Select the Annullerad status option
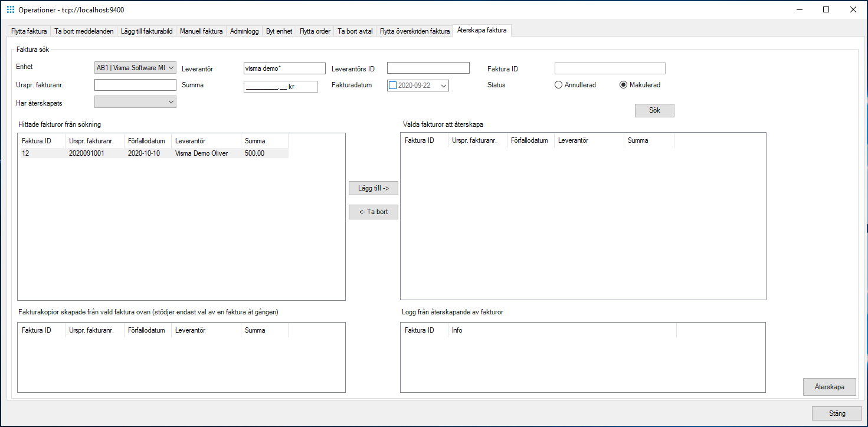 click(x=558, y=84)
